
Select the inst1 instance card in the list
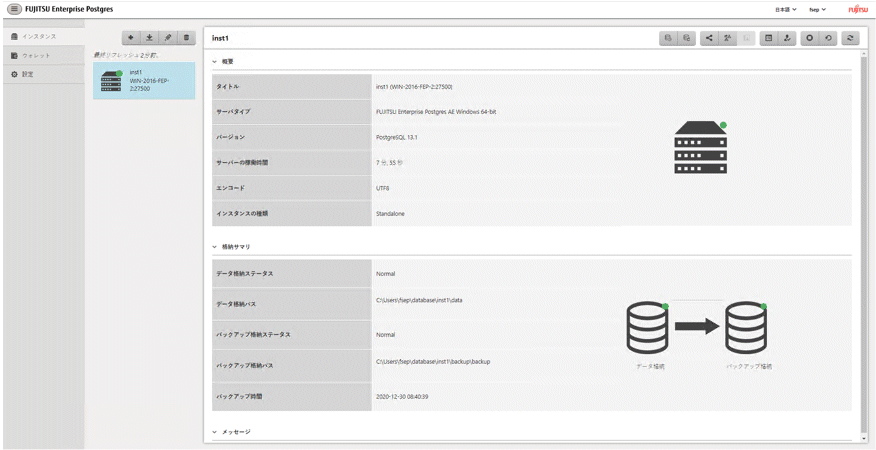[x=144, y=80]
